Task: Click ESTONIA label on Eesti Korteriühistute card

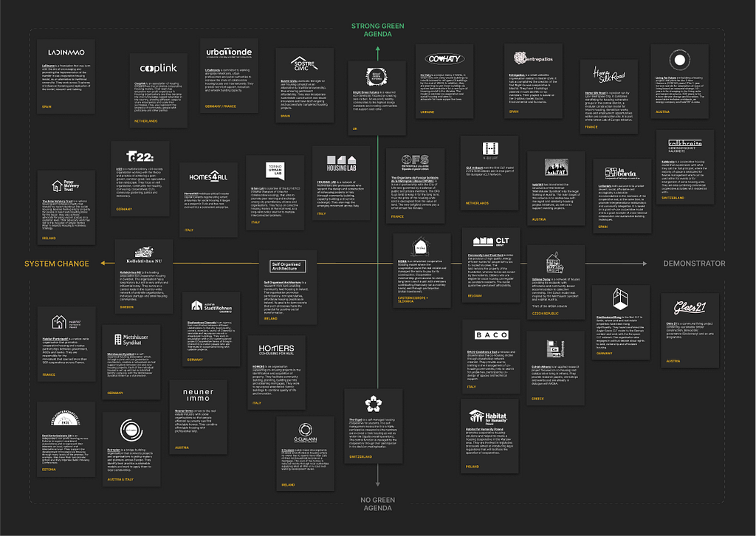Action: (x=49, y=470)
